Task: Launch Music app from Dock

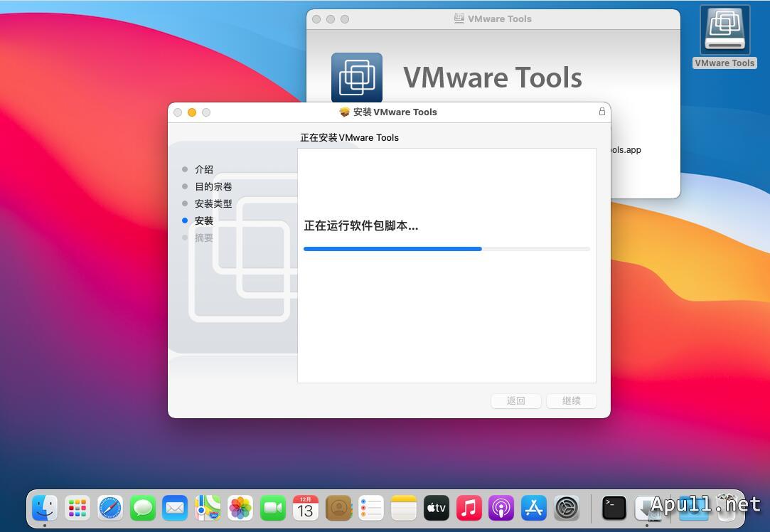Action: (469, 507)
